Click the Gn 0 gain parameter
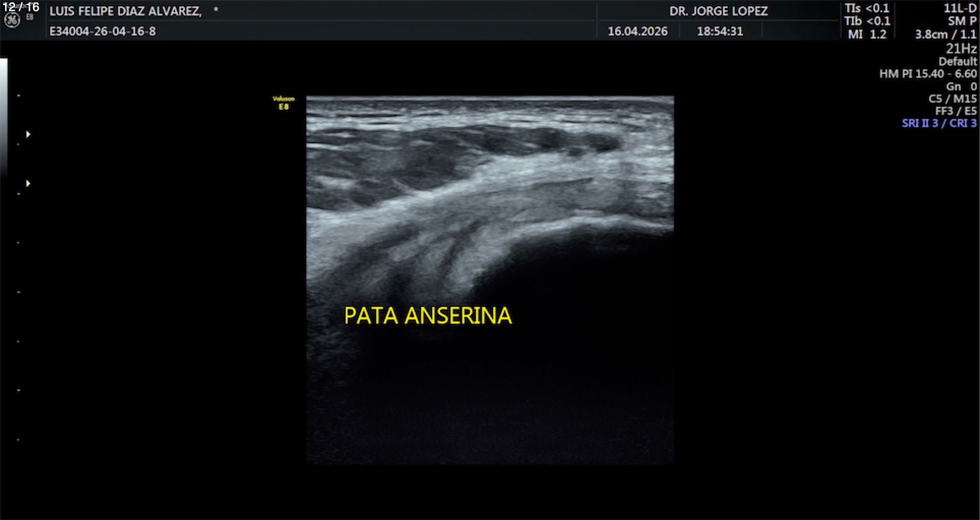Viewport: 980px width, 520px height. tap(961, 86)
